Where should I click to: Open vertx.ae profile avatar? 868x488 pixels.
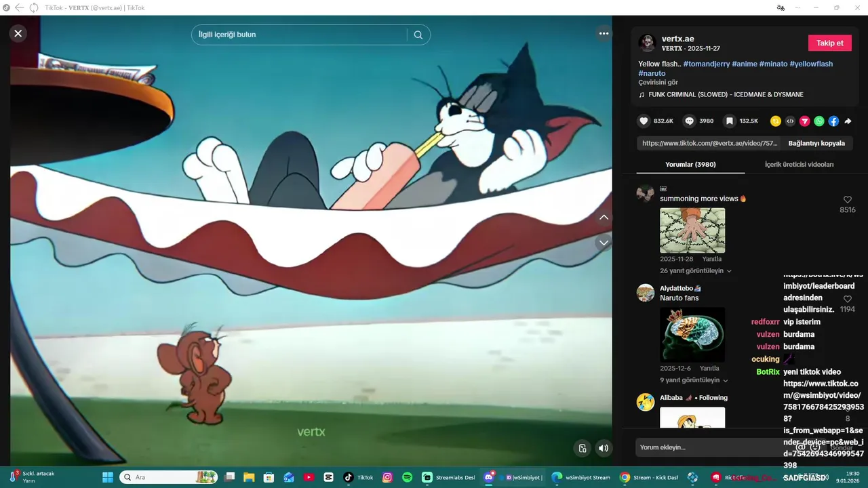tap(647, 43)
